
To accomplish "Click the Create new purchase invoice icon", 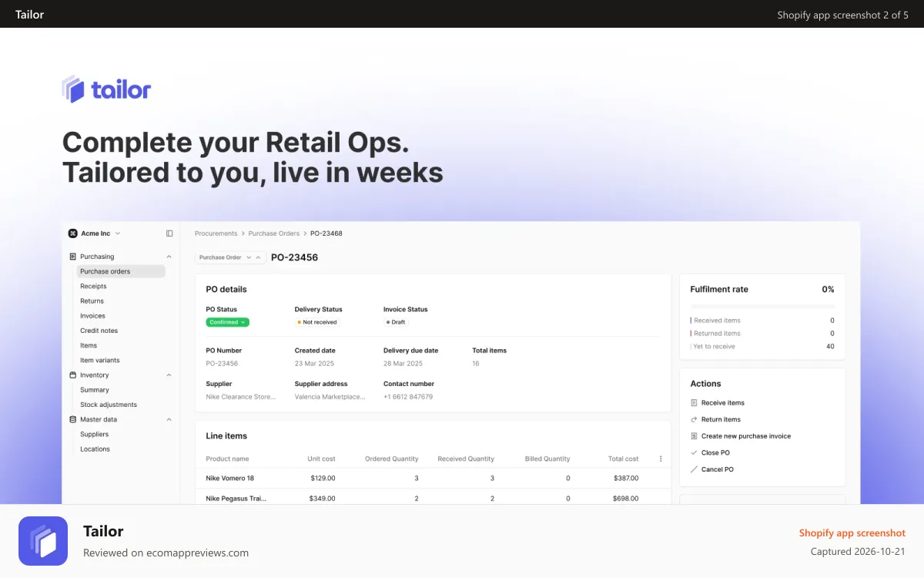I will (694, 436).
